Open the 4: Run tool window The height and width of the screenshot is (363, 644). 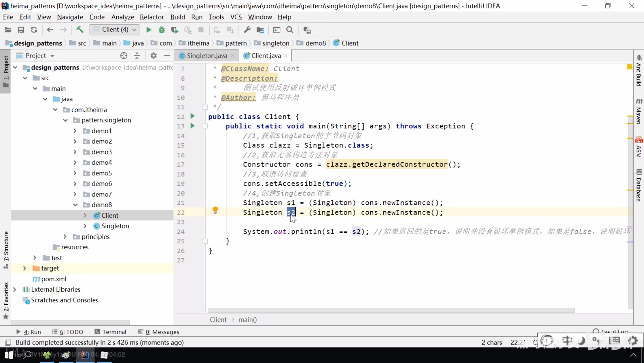point(28,332)
